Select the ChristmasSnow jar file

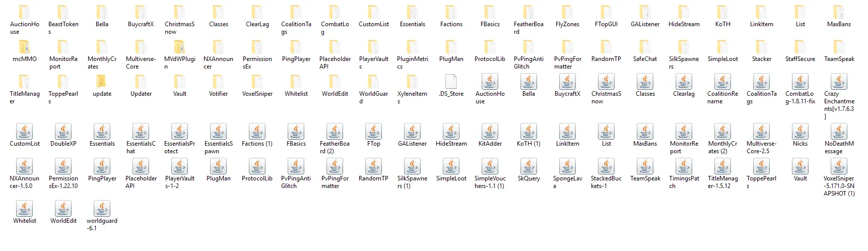pos(606,89)
